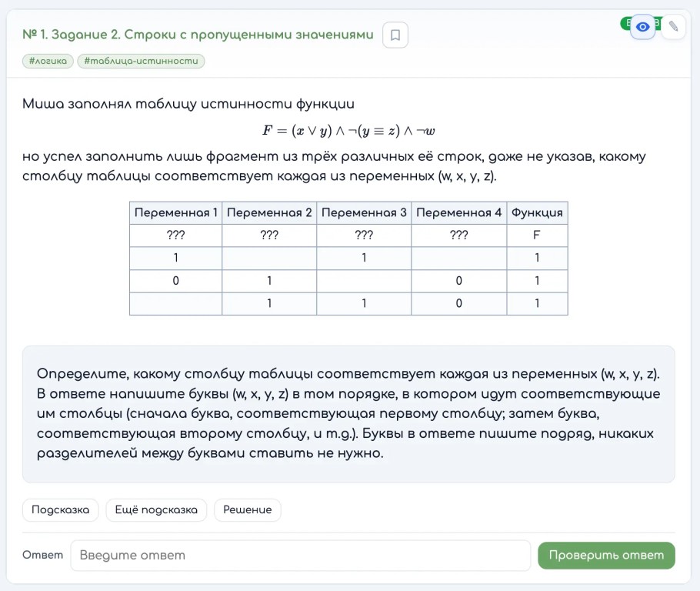The image size is (700, 591).
Task: Show Ещё подсказка hint
Action: click(156, 509)
